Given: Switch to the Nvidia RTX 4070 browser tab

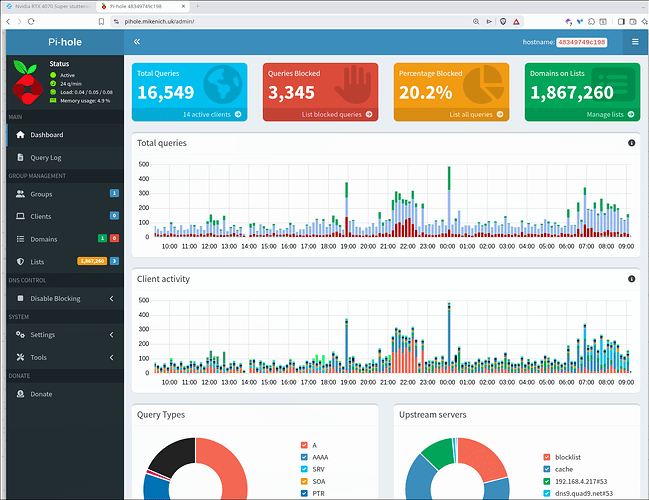Looking at the screenshot, I should (49, 6).
